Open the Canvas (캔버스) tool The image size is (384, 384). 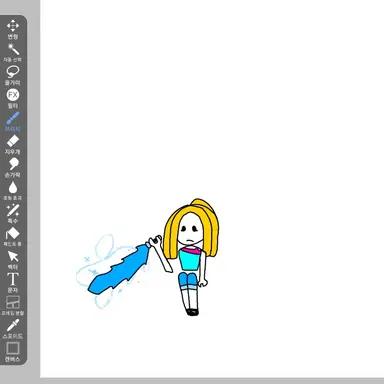13,352
